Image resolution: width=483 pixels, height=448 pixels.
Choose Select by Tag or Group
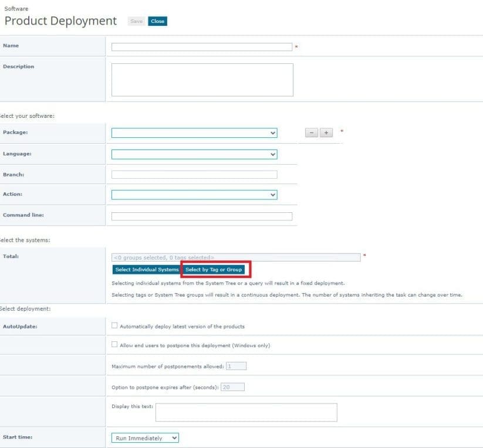pos(214,270)
